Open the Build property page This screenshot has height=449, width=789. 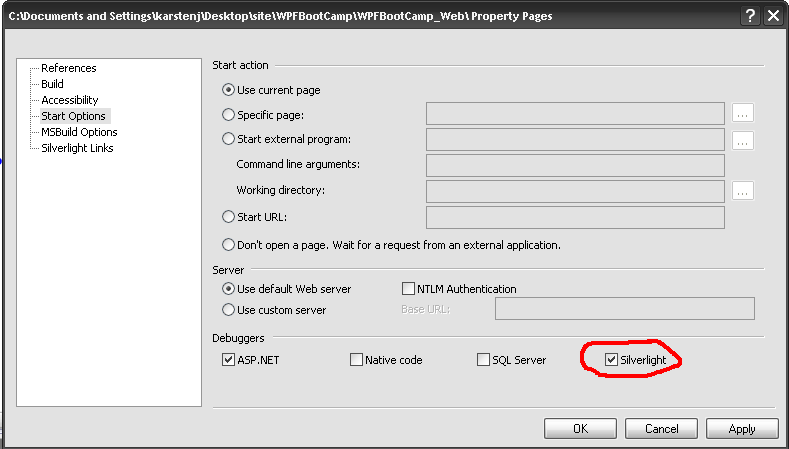[x=52, y=84]
